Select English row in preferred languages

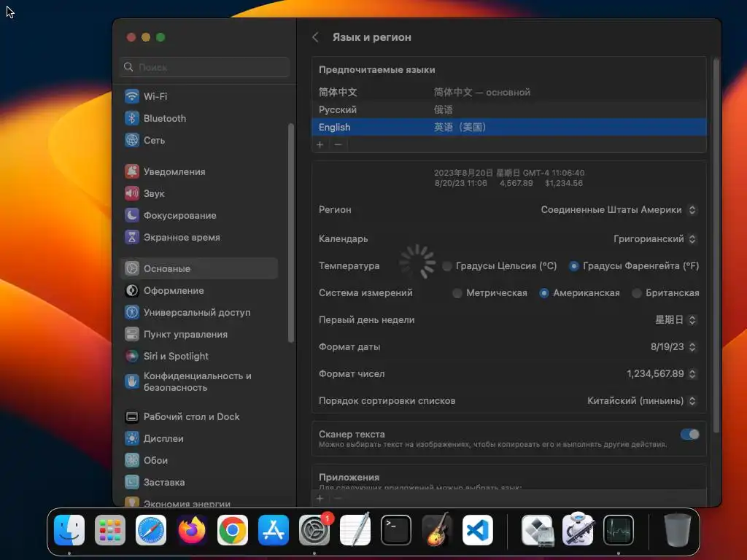tap(508, 127)
